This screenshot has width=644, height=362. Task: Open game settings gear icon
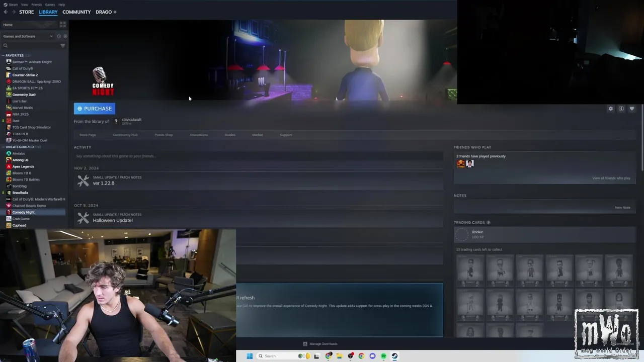click(x=611, y=109)
